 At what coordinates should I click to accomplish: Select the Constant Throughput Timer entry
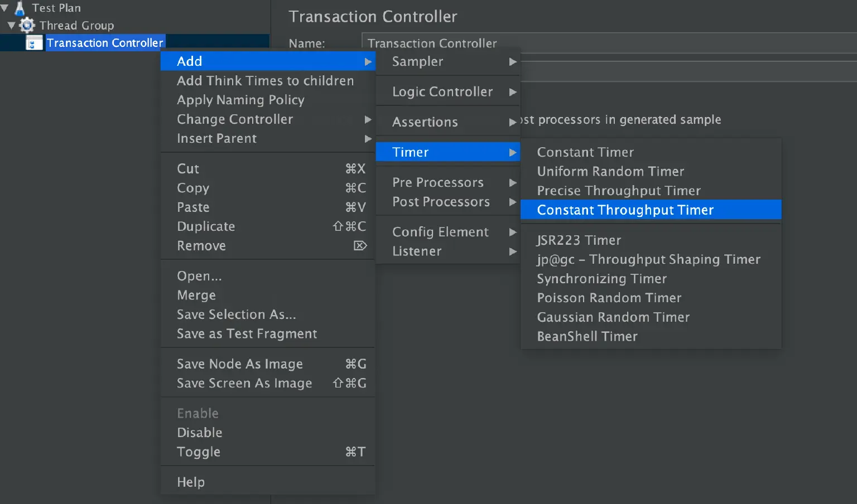coord(625,210)
